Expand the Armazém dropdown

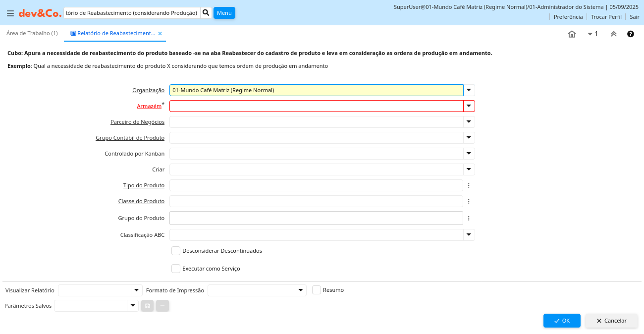click(x=469, y=106)
